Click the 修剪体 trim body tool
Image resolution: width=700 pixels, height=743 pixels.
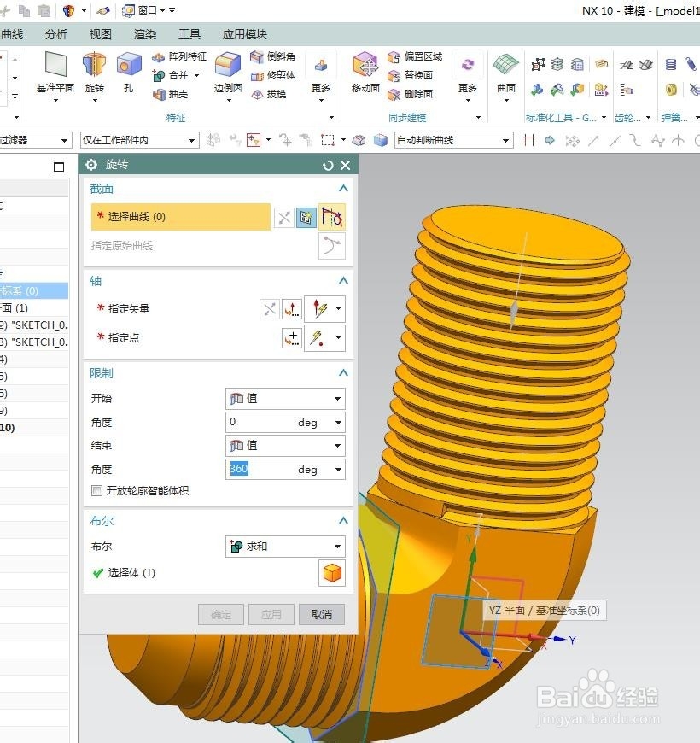coord(273,75)
